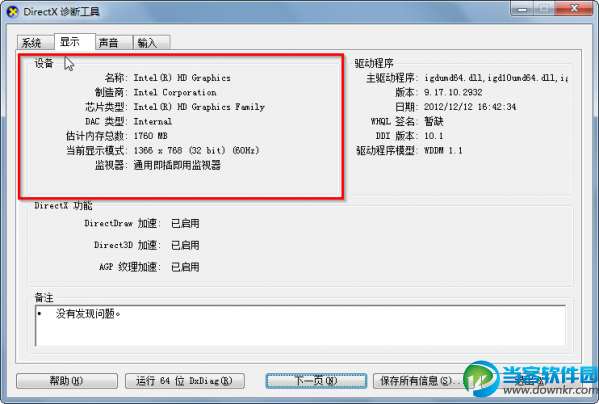
Task: Click the 帮助(H) button
Action: click(67, 381)
